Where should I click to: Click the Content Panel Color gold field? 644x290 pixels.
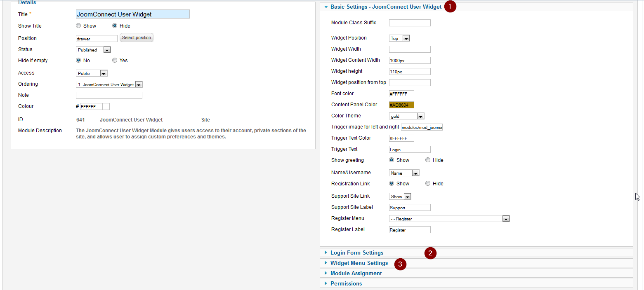pos(401,105)
